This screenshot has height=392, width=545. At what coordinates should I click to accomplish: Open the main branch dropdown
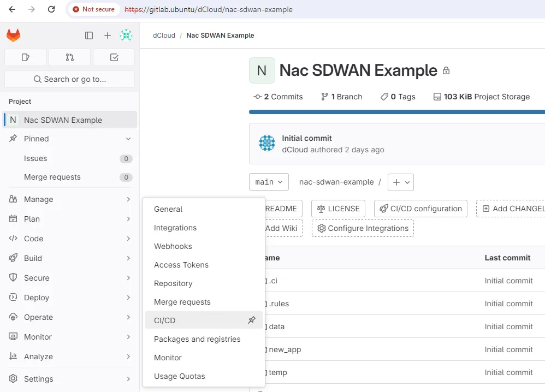(x=268, y=182)
